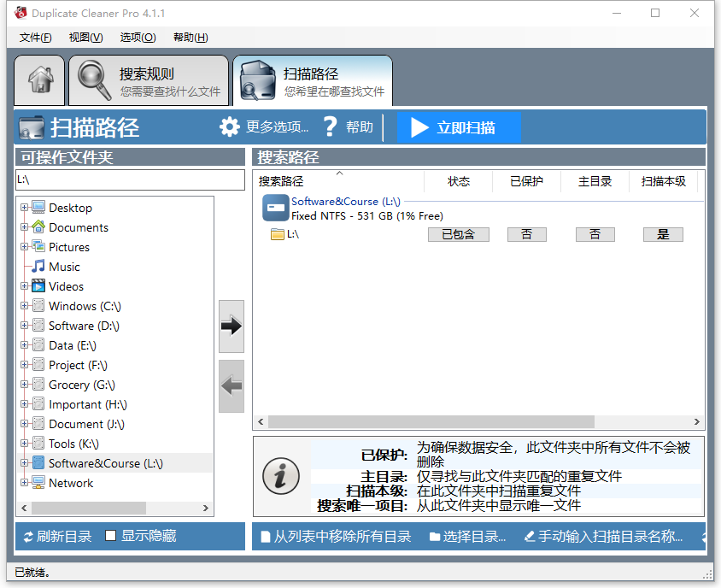The image size is (721, 588).
Task: Toggle the 扫描本级 value 是 for L:\
Action: click(x=663, y=235)
